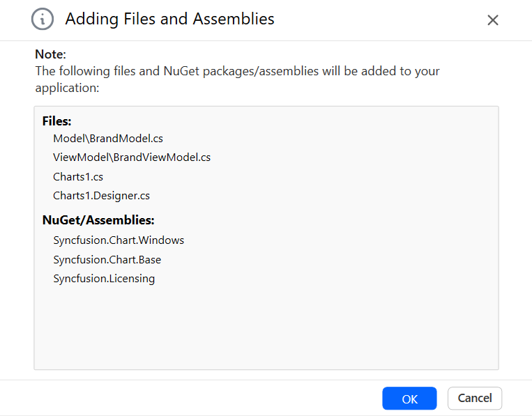The image size is (532, 416).
Task: Select Charts1.cs file entry
Action: click(78, 176)
